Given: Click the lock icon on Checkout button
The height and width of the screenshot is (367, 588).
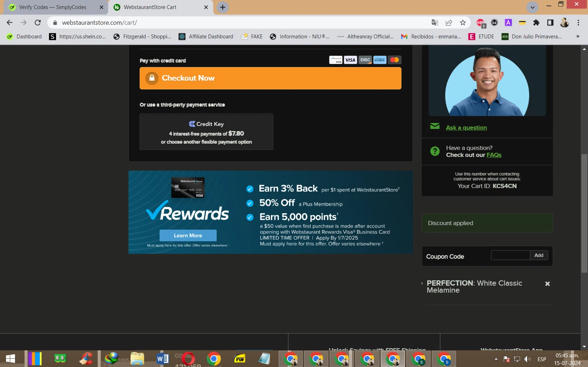Looking at the screenshot, I should [x=152, y=78].
